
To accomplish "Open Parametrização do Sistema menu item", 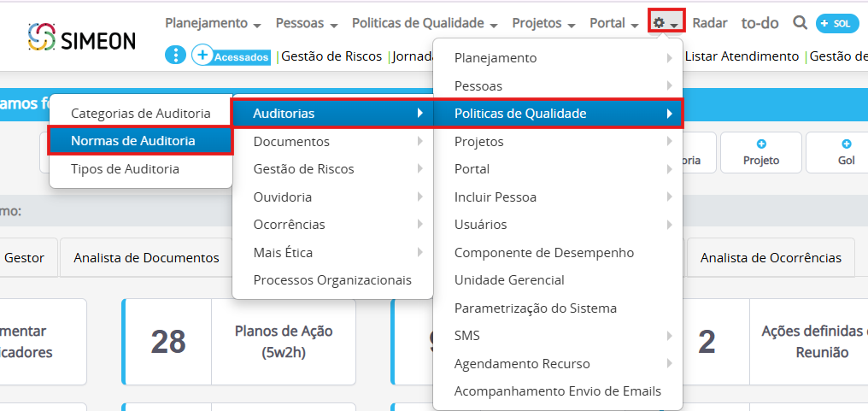I will point(536,308).
